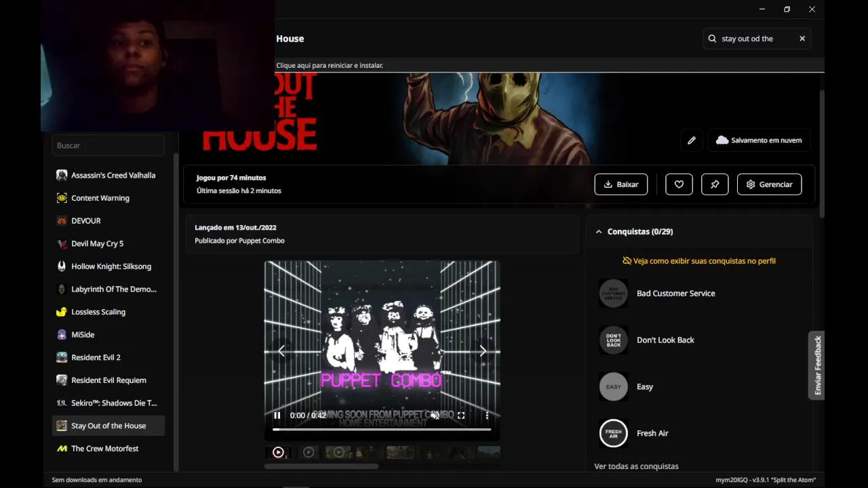Pin Stay Out of the House
Screen dimensions: 868x488
(x=715, y=184)
